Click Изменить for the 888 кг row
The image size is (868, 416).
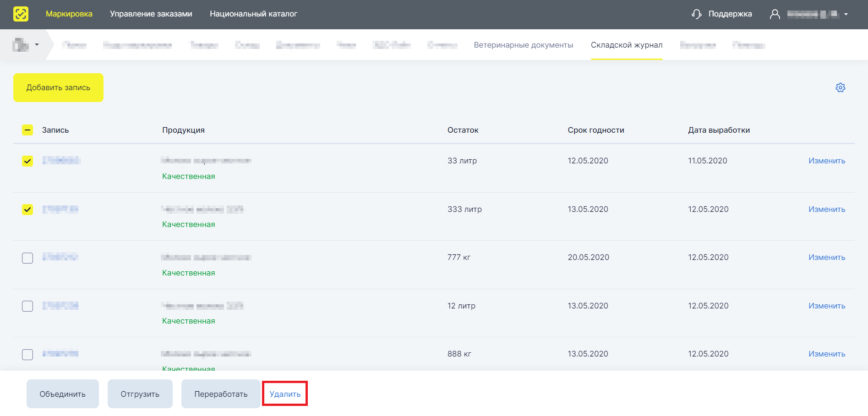(827, 354)
